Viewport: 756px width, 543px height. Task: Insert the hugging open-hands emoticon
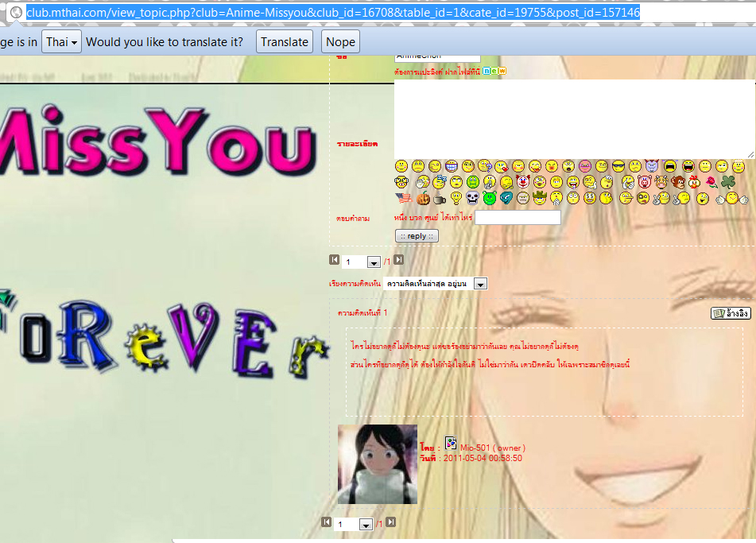coord(732,198)
